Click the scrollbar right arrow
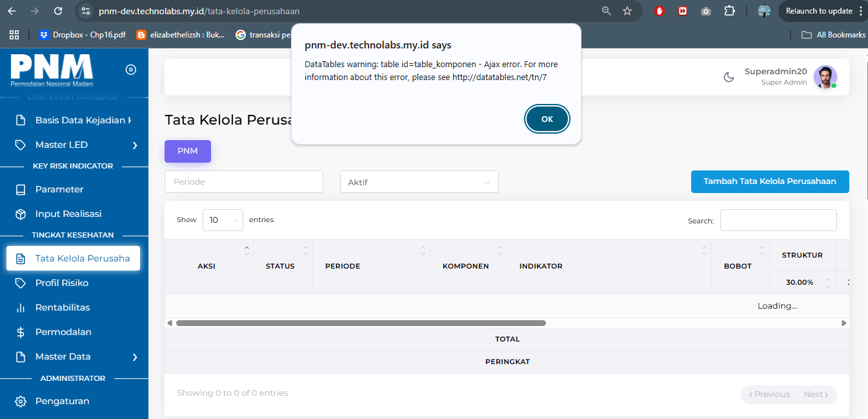 (844, 323)
